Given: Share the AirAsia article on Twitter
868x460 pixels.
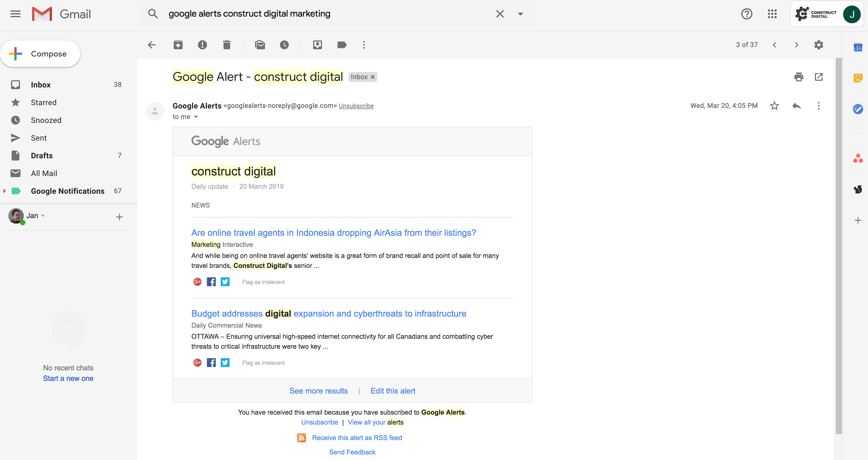Looking at the screenshot, I should pyautogui.click(x=225, y=282).
